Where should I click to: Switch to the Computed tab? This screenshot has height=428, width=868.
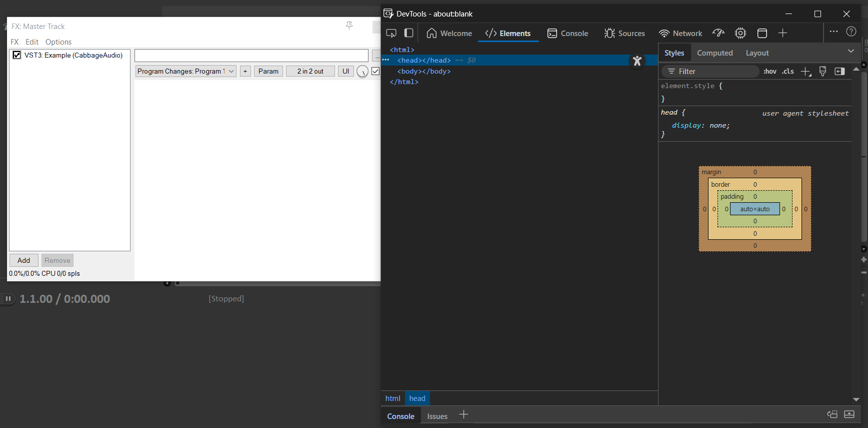pos(714,53)
